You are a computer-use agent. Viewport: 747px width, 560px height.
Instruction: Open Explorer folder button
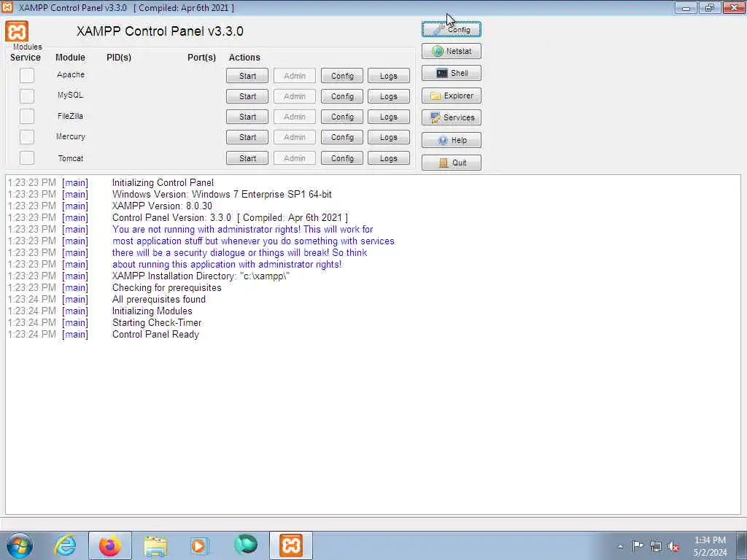click(451, 96)
